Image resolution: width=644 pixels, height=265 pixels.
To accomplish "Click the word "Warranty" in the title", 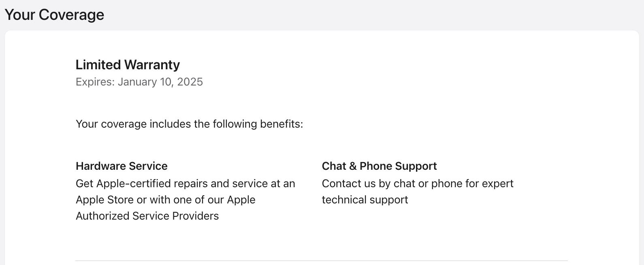I will [x=152, y=65].
